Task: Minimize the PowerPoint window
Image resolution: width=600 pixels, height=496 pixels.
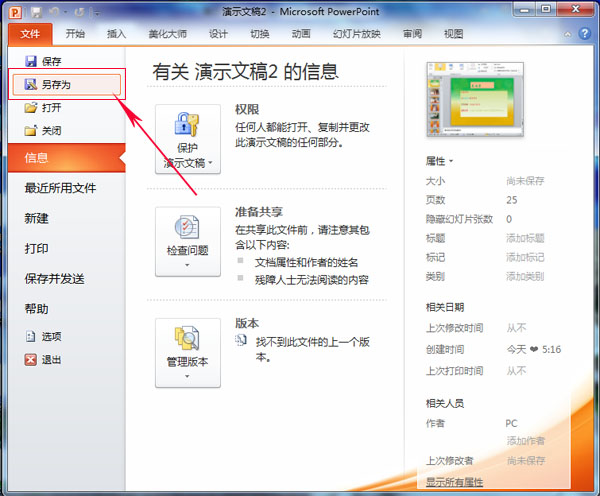Action: [525, 9]
